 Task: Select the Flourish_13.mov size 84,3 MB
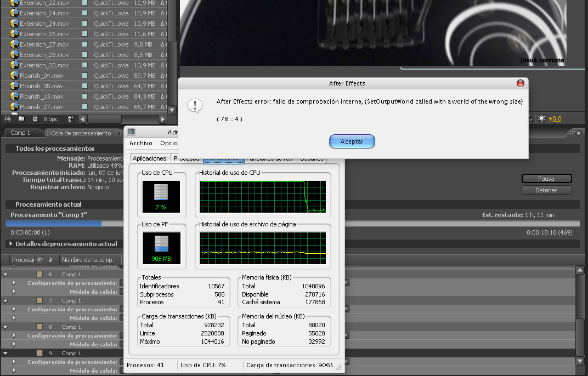pyautogui.click(x=145, y=96)
